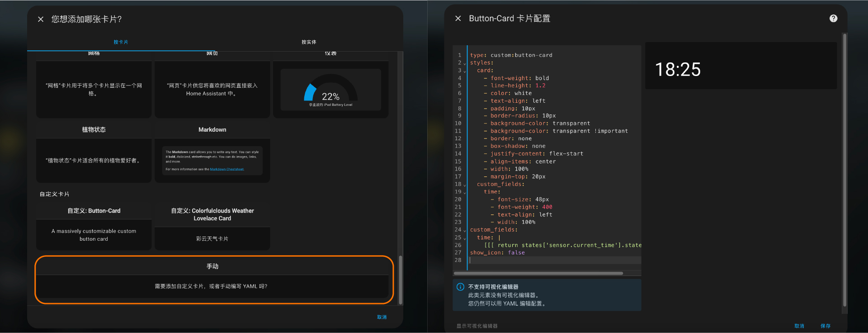The image size is (868, 333).
Task: Fold the time block at line 19
Action: 465,192
